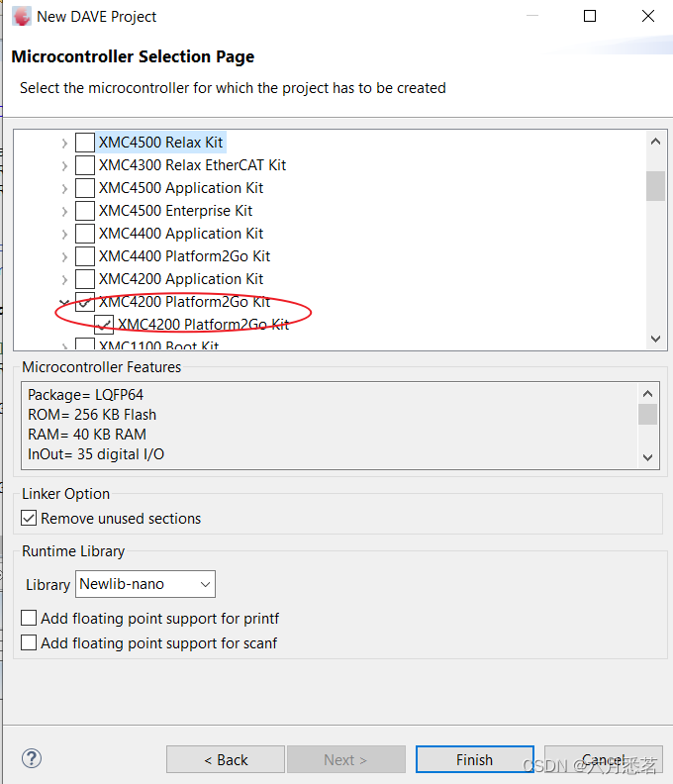Click Microcontroller Features scroll up arrow
673x784 pixels.
[648, 394]
